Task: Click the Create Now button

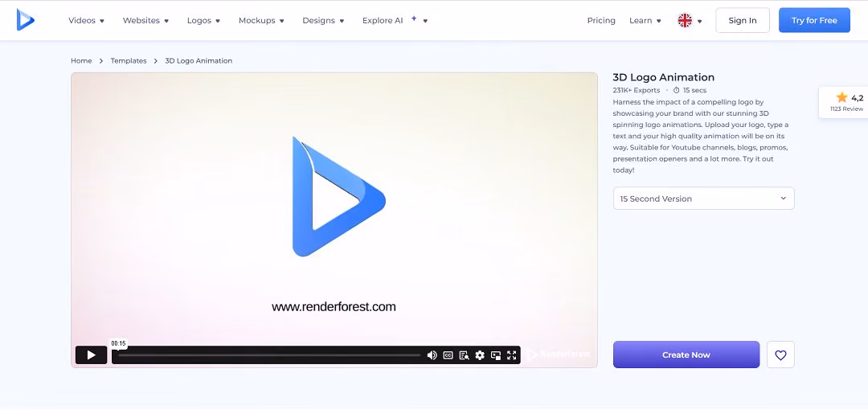Action: 686,355
